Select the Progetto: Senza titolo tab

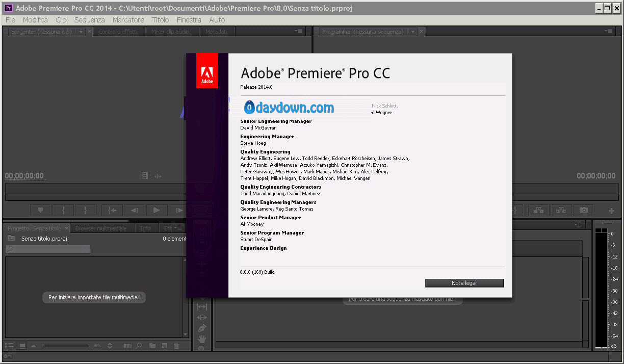pos(35,228)
